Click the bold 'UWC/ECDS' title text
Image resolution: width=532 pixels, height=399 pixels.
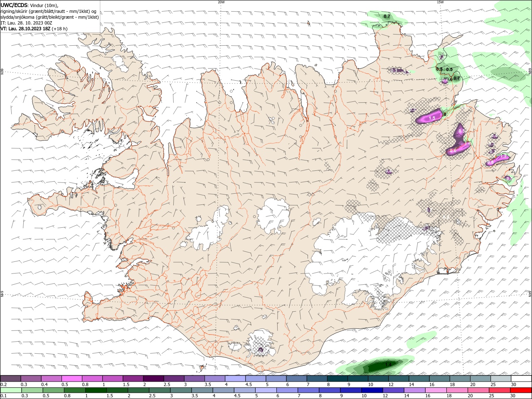[14, 5]
